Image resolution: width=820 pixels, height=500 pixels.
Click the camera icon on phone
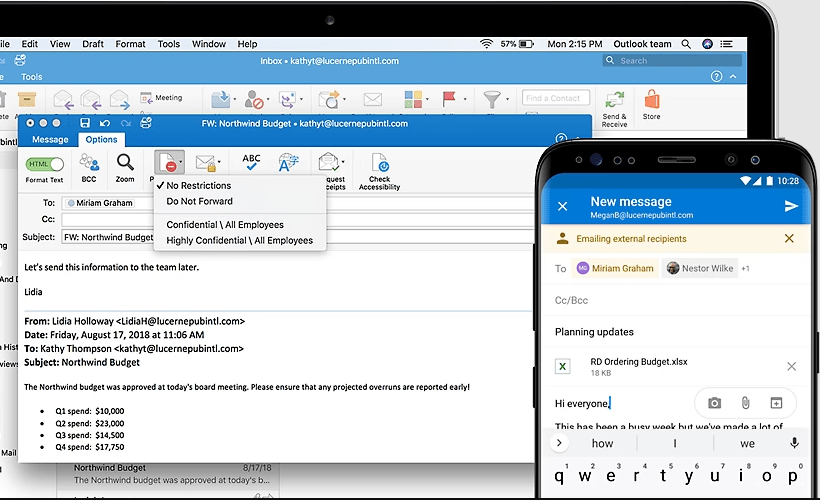715,403
